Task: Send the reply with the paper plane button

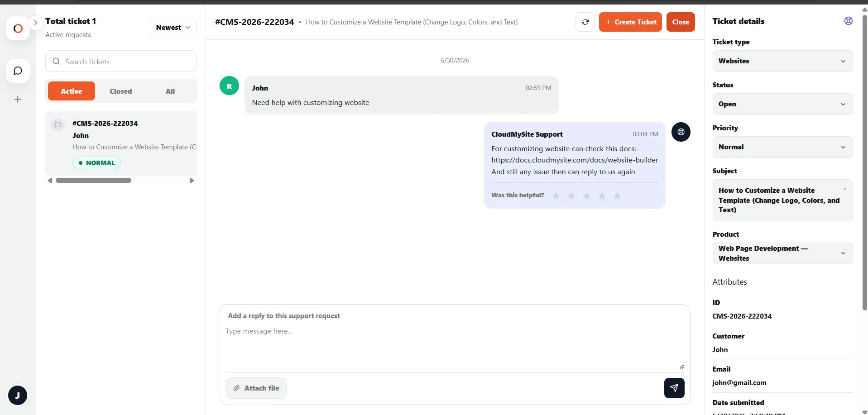Action: pyautogui.click(x=674, y=388)
